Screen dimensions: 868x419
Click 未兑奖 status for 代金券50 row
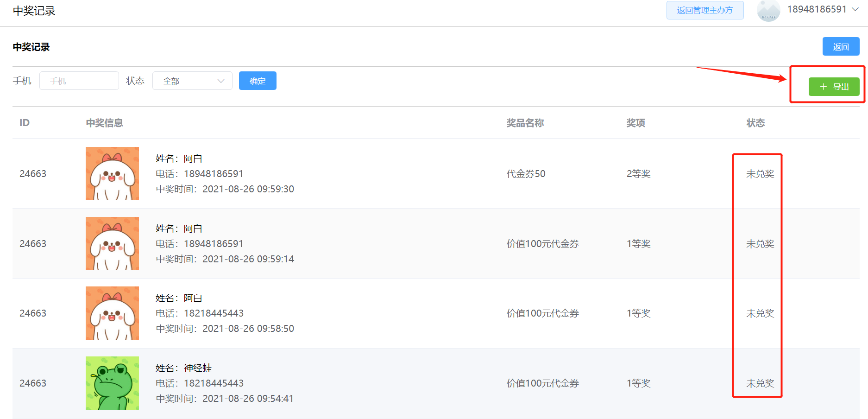[x=760, y=174]
